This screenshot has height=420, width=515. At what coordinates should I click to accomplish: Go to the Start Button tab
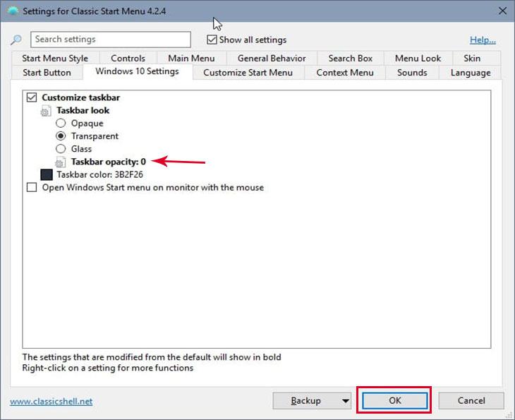click(47, 73)
